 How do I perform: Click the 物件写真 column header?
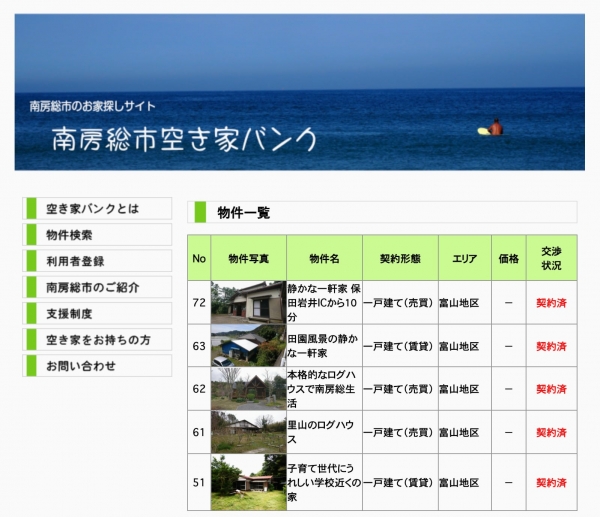pos(249,258)
